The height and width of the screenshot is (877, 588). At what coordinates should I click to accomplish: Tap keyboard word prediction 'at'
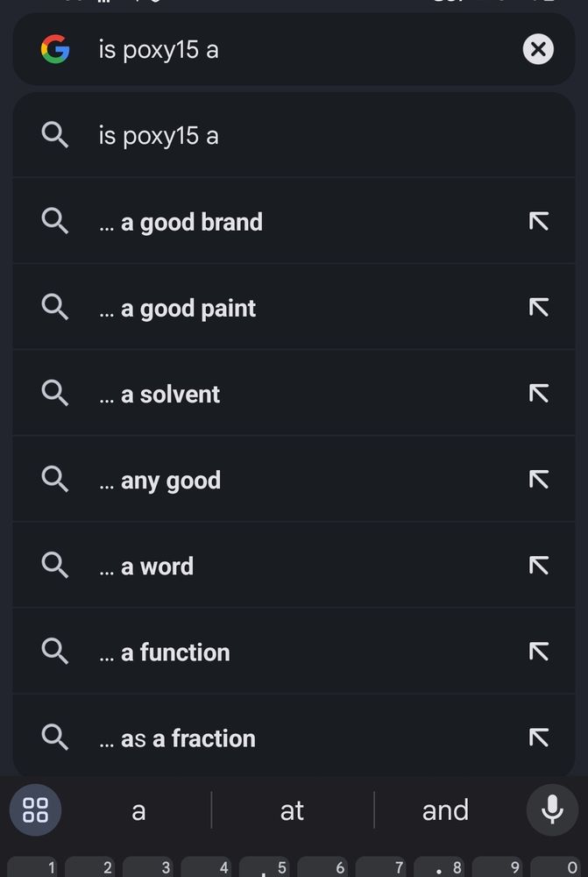click(x=292, y=809)
